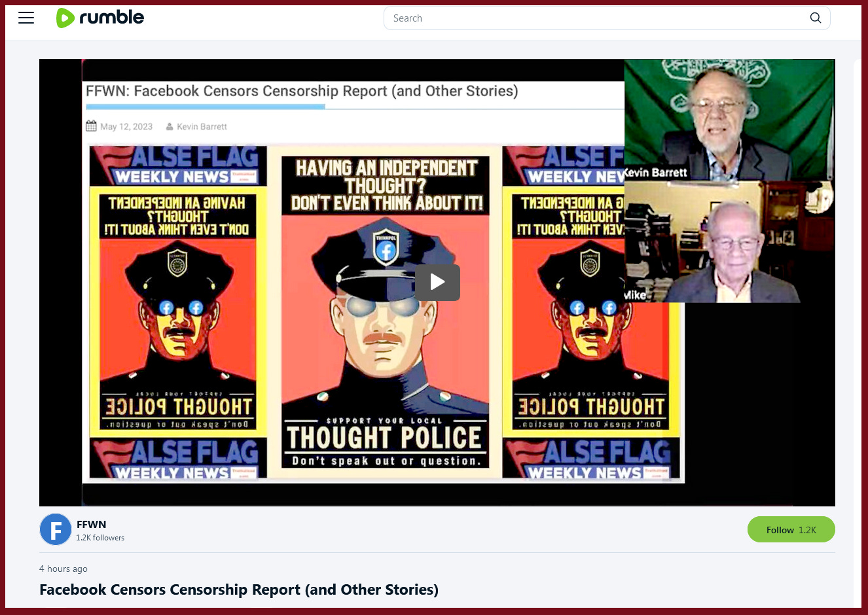Open the FFWN channel name link
Image resolution: width=868 pixels, height=615 pixels.
[x=91, y=524]
